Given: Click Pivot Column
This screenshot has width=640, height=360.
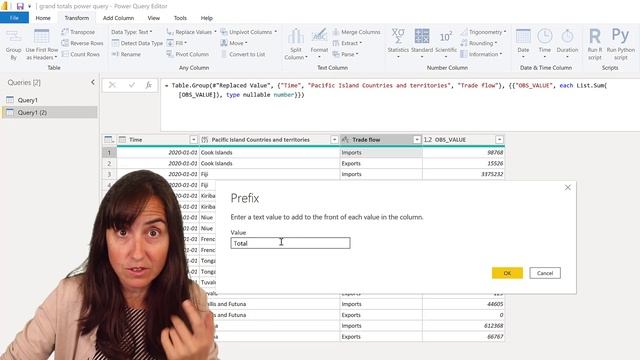Looking at the screenshot, I should [188, 54].
